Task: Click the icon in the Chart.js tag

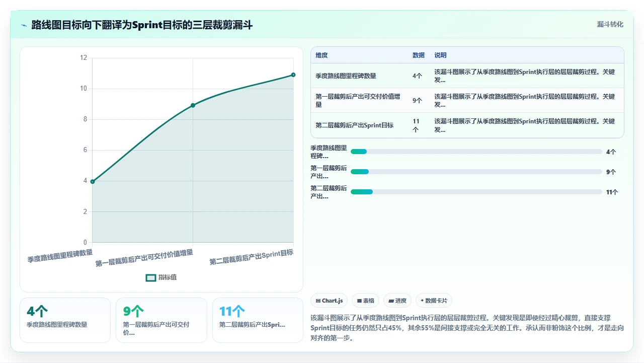Action: [x=318, y=301]
